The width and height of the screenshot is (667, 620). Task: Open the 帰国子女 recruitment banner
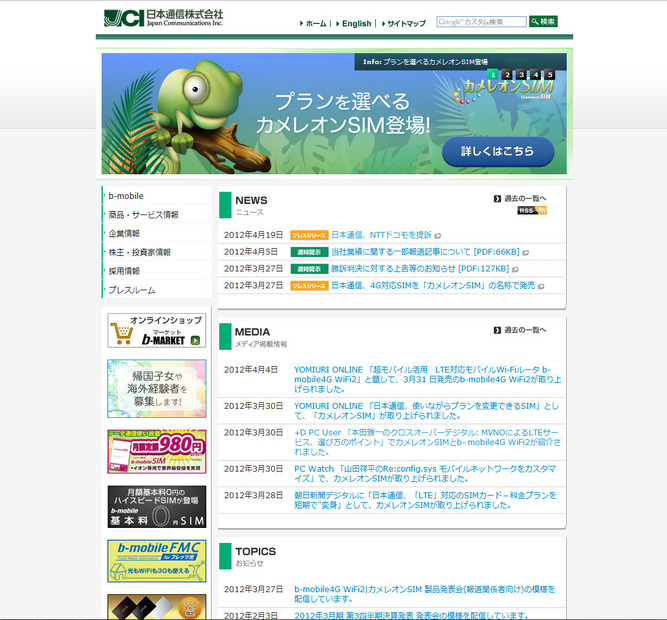[x=157, y=388]
